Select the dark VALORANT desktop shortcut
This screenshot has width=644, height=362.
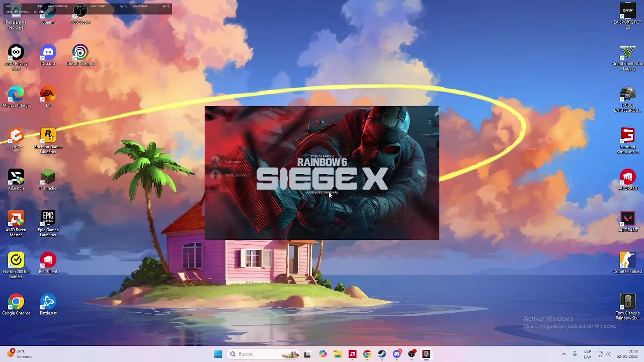627,222
